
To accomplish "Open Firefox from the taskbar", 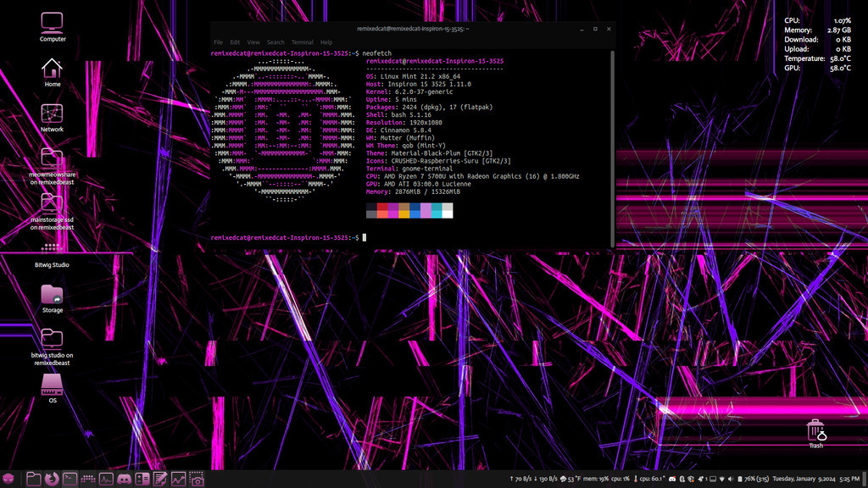I will tap(52, 480).
